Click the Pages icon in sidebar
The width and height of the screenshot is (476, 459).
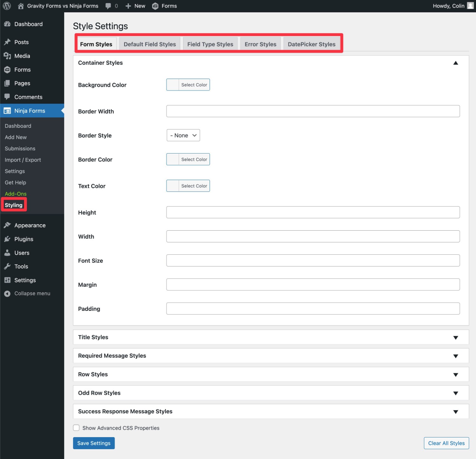point(7,83)
